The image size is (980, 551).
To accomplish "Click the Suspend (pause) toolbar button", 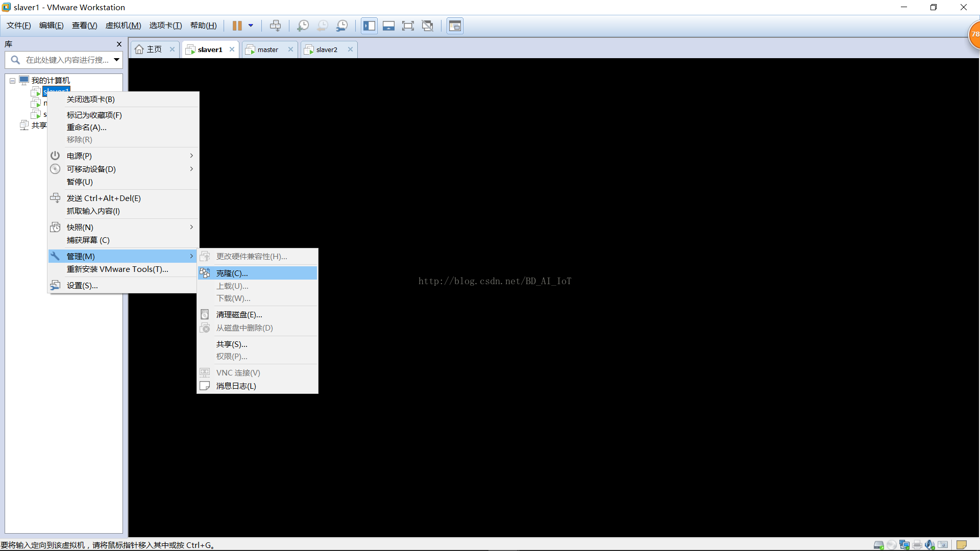I will coord(237,26).
